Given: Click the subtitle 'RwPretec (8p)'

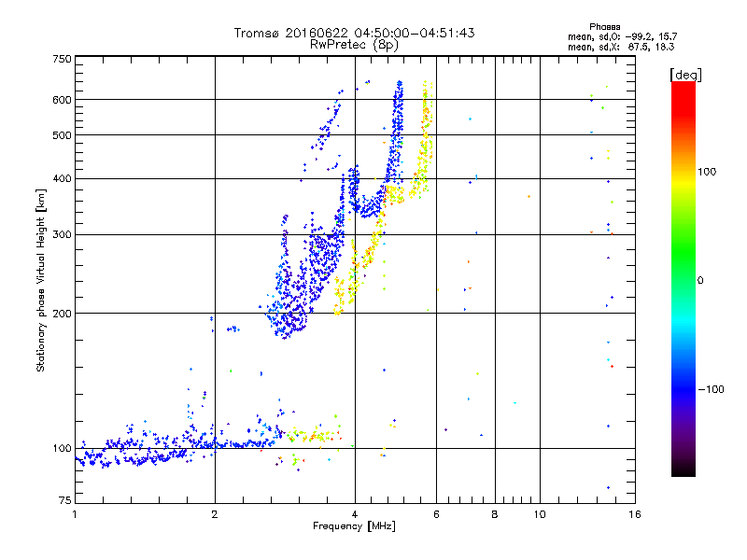Looking at the screenshot, I should coord(354,45).
